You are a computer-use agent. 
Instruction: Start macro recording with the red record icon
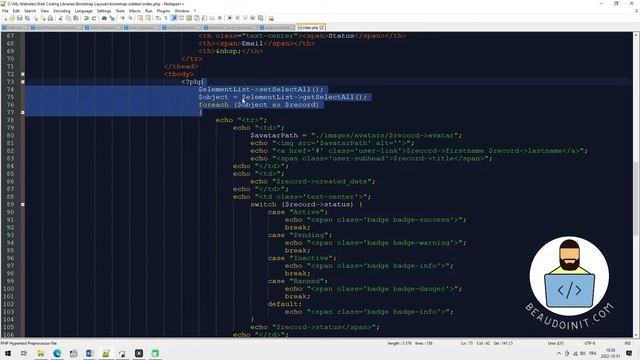click(x=230, y=18)
